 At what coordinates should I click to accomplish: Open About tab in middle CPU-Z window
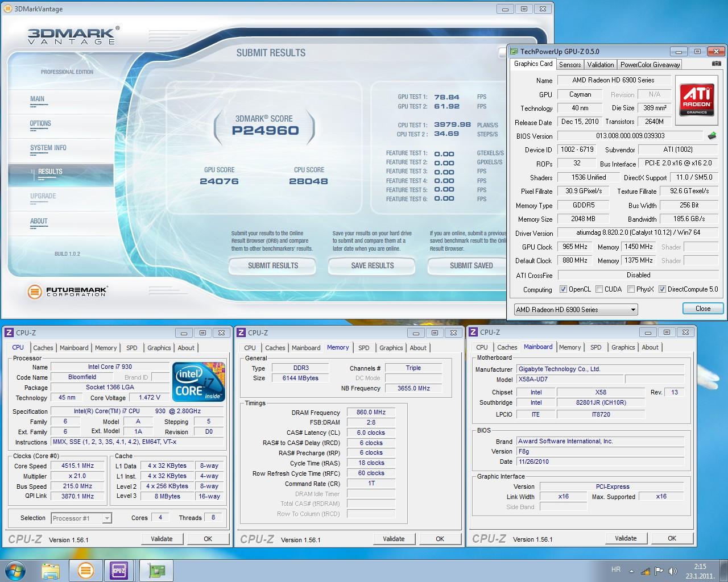[418, 348]
